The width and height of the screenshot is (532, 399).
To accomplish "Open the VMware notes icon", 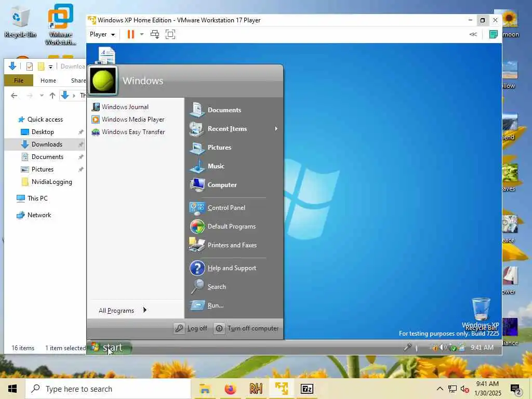I will pyautogui.click(x=494, y=34).
